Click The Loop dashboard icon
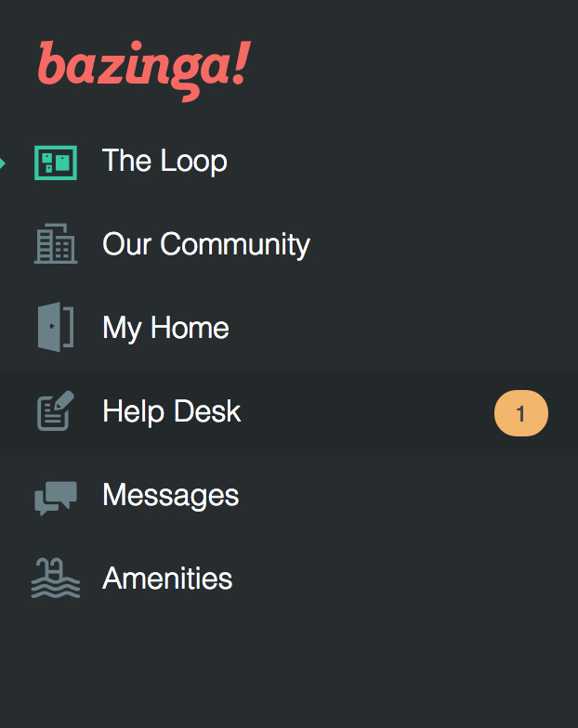The image size is (578, 728). point(55,162)
